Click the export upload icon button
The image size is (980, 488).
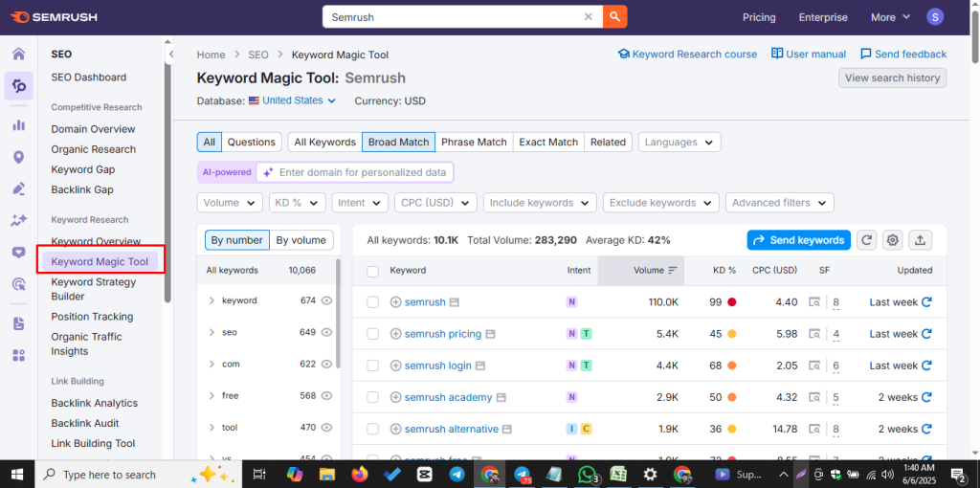tap(920, 240)
